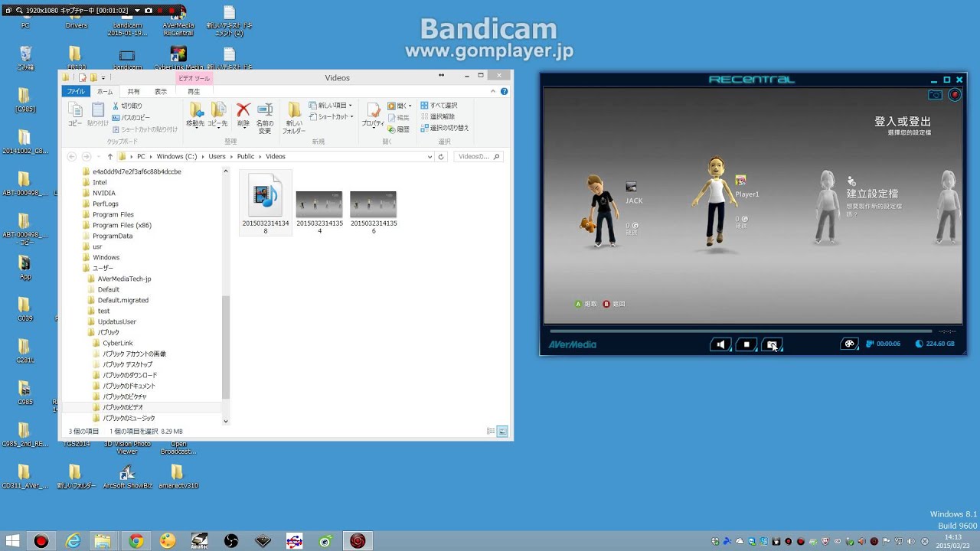
Task: Mute audio with RECentral speaker button
Action: click(x=720, y=344)
